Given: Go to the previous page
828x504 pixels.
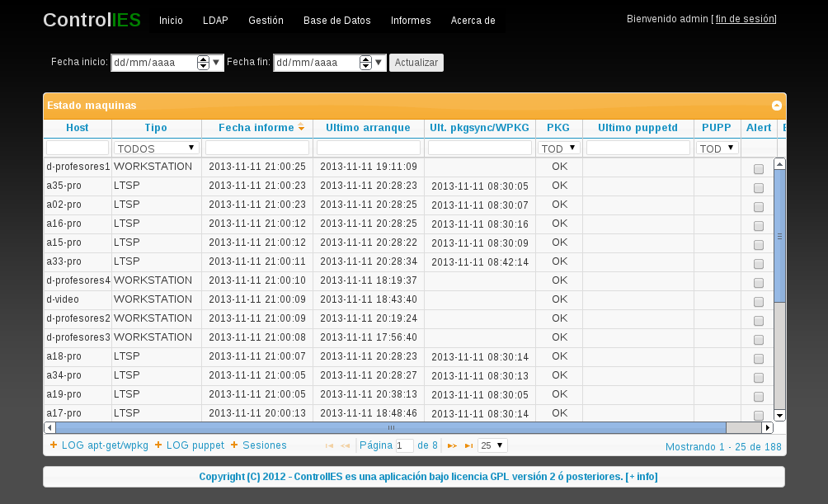Looking at the screenshot, I should click(346, 446).
